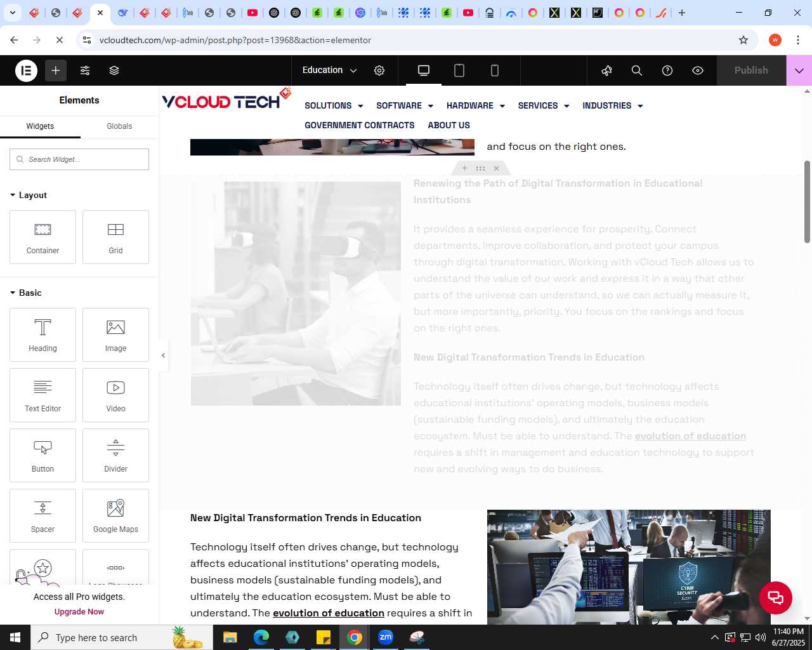Open Site Settings sliders icon

[85, 70]
